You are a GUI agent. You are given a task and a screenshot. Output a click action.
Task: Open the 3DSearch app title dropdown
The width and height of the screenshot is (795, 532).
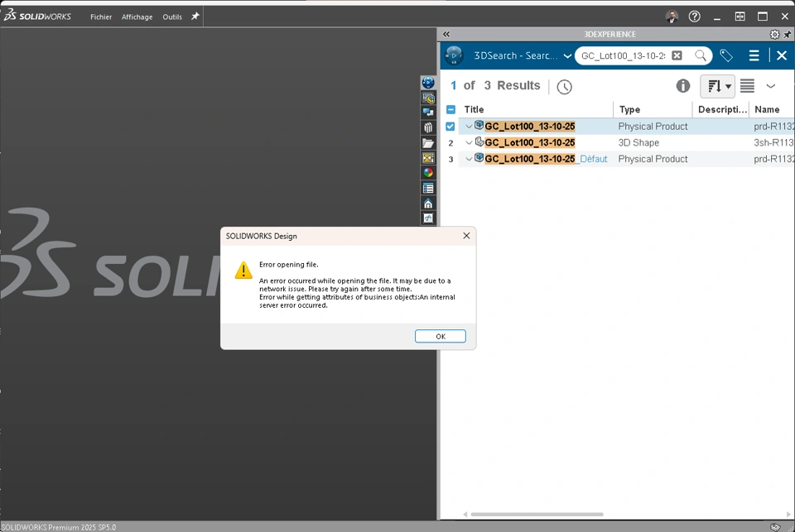tap(567, 55)
